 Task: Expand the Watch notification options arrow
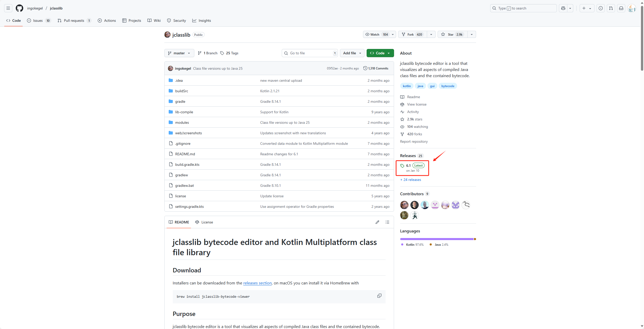pos(393,34)
